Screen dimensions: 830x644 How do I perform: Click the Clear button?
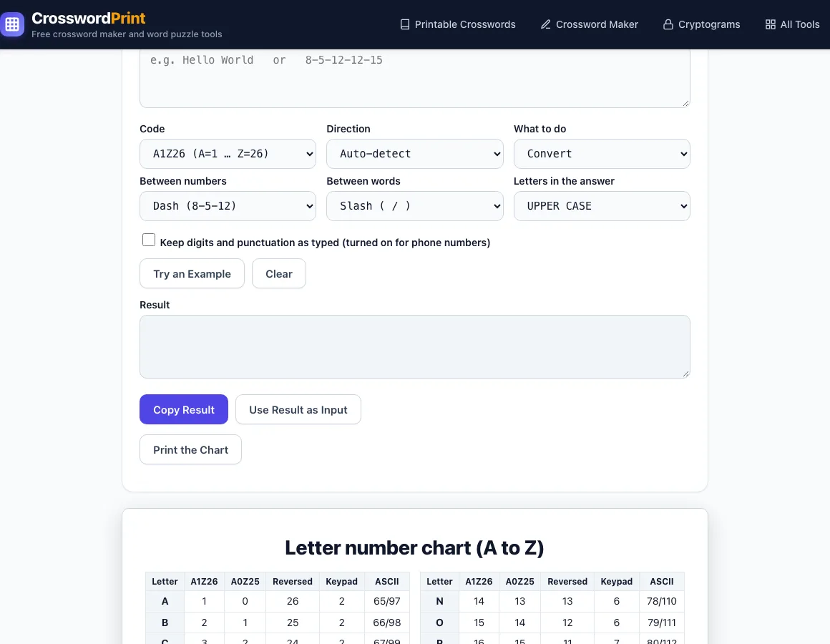coord(279,273)
